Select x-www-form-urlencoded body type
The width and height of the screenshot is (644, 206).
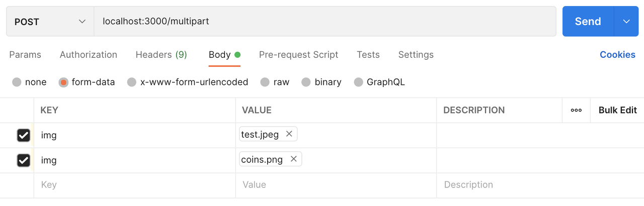click(132, 82)
